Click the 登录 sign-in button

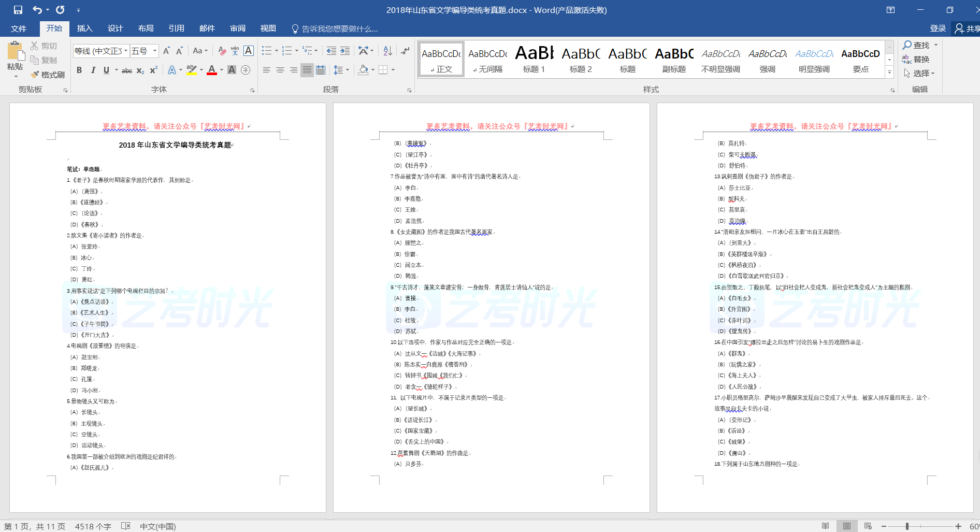(x=938, y=28)
